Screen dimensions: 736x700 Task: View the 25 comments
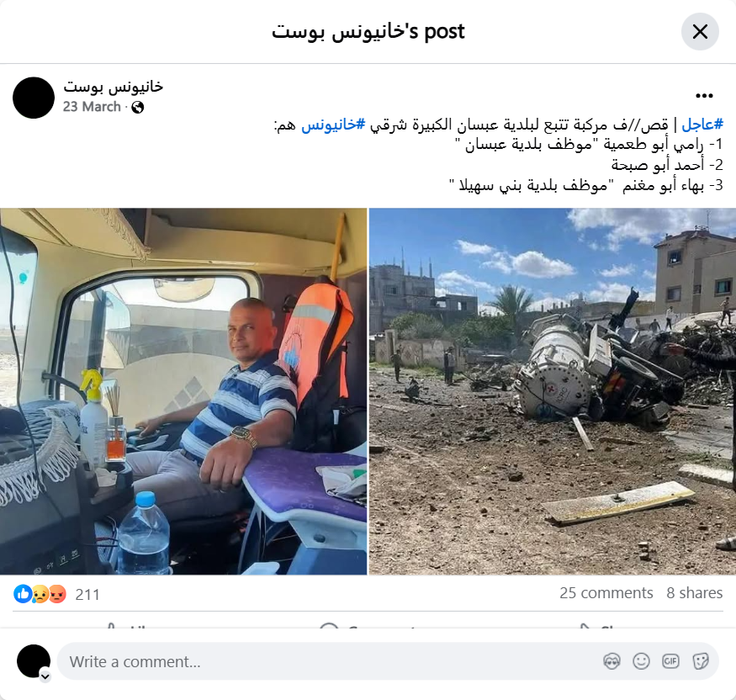coord(606,593)
